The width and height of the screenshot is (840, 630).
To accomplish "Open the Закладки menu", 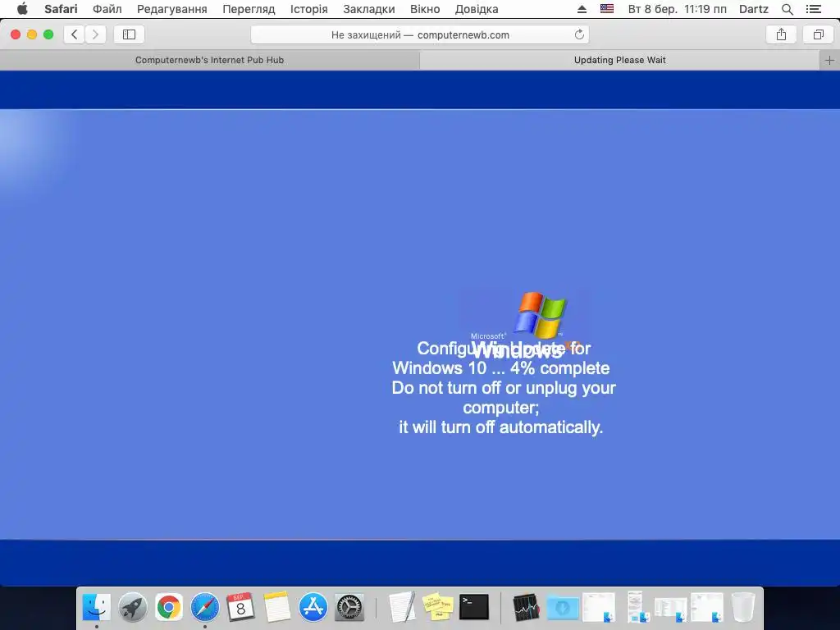I will [x=369, y=9].
